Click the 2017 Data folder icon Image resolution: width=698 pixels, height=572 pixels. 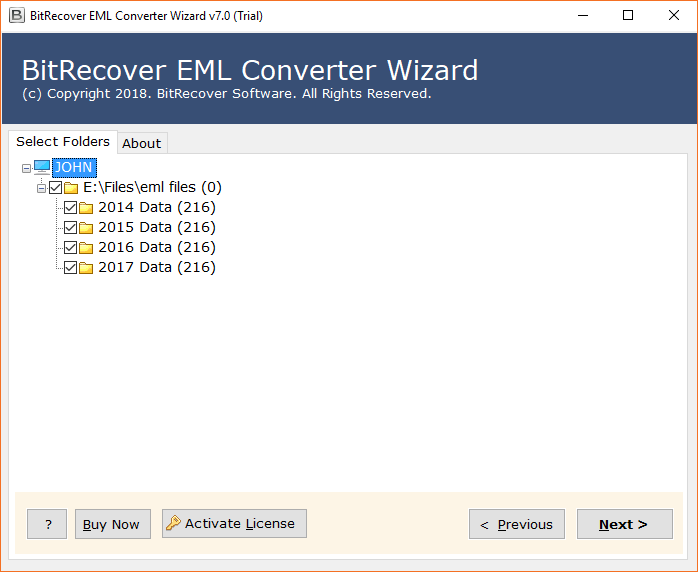click(x=86, y=268)
